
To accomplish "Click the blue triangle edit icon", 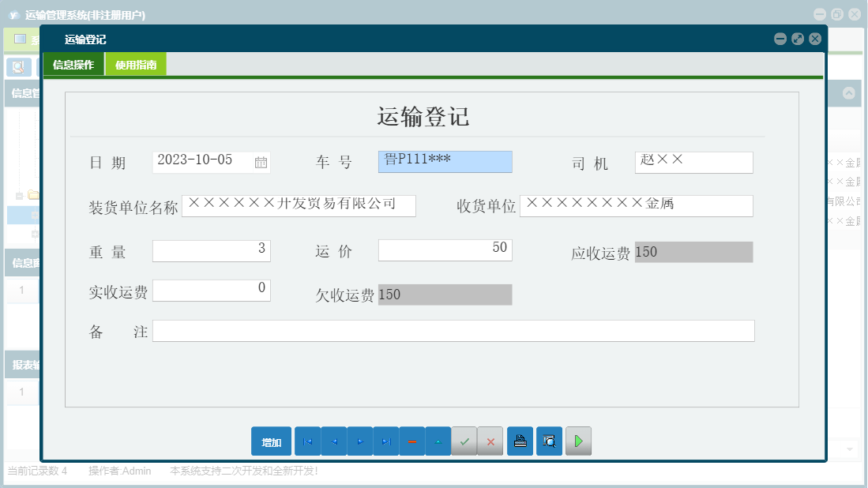I will pyautogui.click(x=438, y=441).
